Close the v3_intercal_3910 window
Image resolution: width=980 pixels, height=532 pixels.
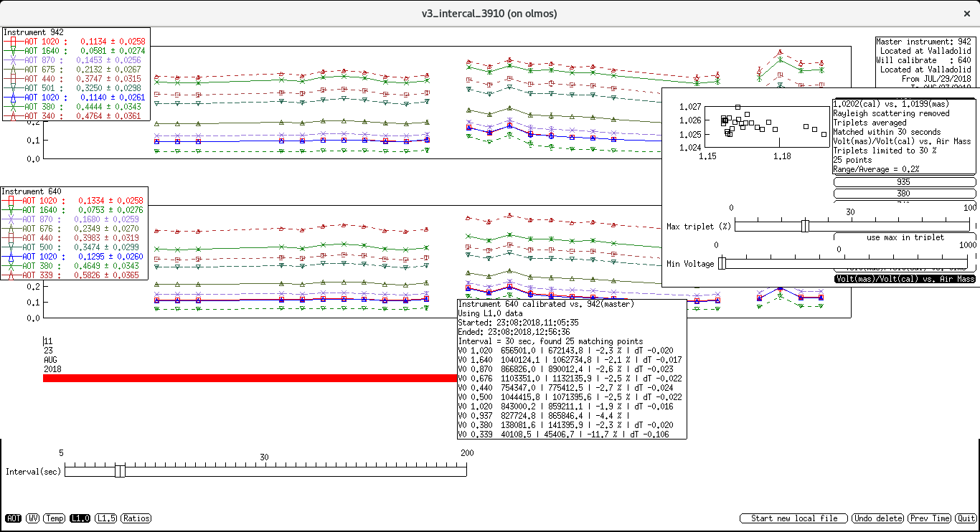(967, 14)
